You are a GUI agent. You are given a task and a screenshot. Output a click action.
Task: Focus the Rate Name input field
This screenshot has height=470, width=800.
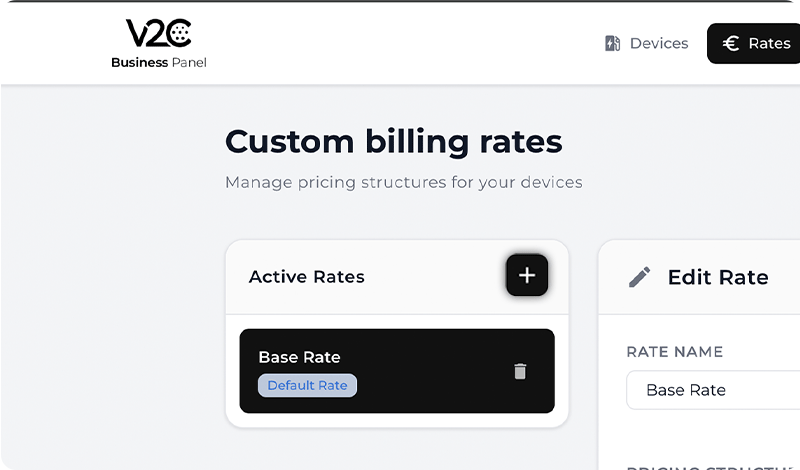pyautogui.click(x=712, y=390)
